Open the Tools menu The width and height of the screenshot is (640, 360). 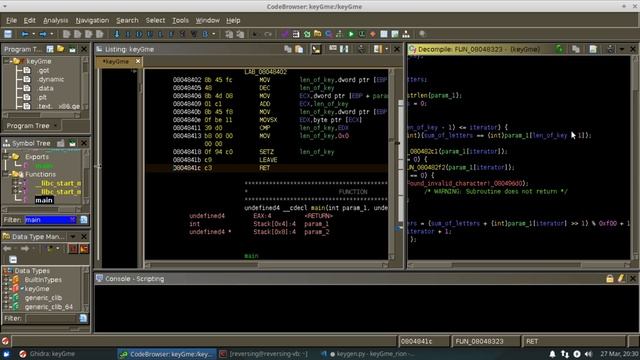(180, 20)
